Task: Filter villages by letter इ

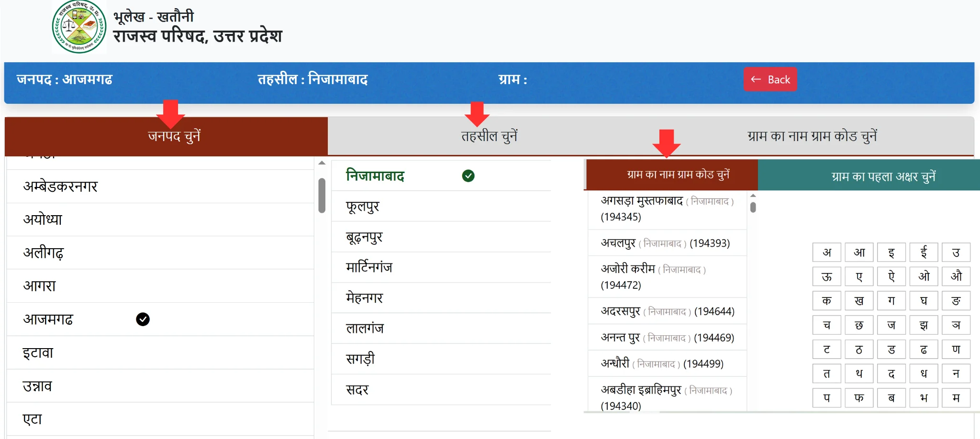Action: (x=891, y=252)
